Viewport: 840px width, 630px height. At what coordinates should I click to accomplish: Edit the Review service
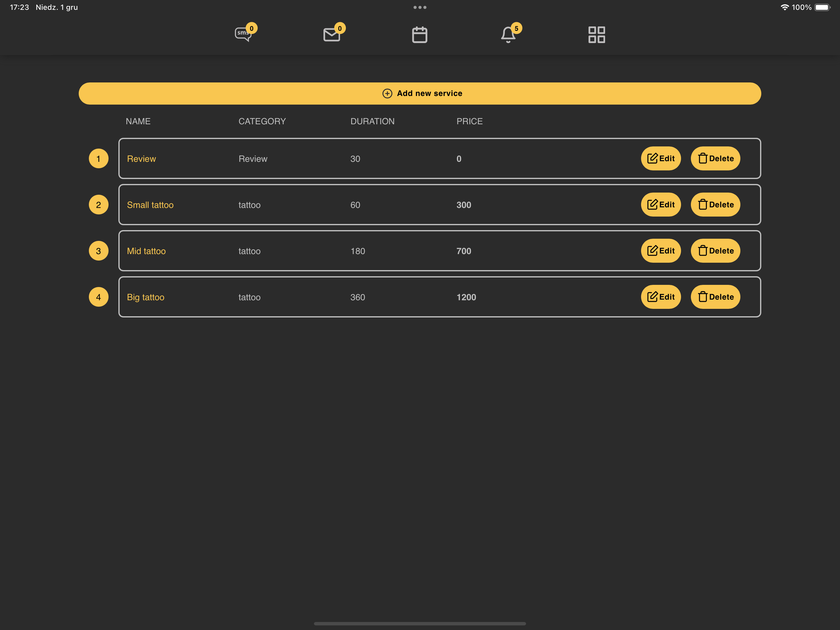point(661,158)
